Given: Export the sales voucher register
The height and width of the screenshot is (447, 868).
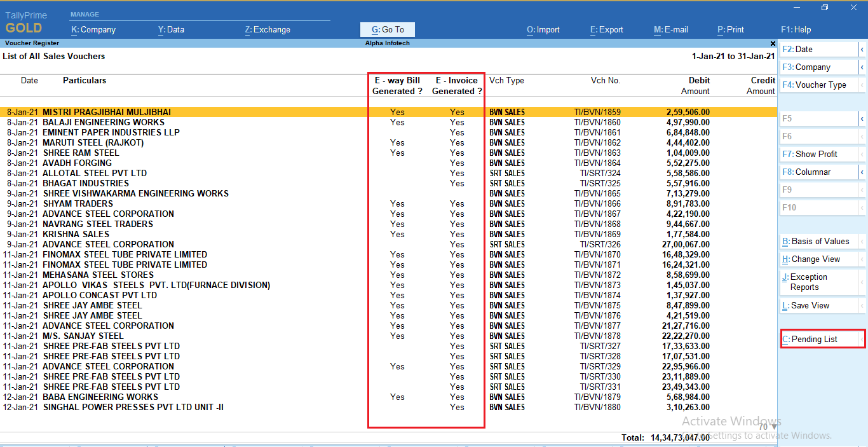Looking at the screenshot, I should tap(606, 29).
